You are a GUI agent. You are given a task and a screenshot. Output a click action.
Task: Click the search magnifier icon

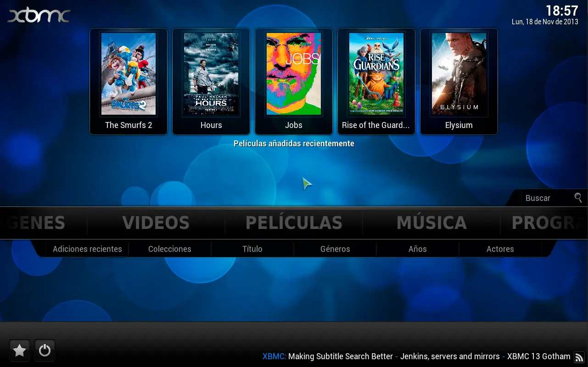pyautogui.click(x=578, y=198)
